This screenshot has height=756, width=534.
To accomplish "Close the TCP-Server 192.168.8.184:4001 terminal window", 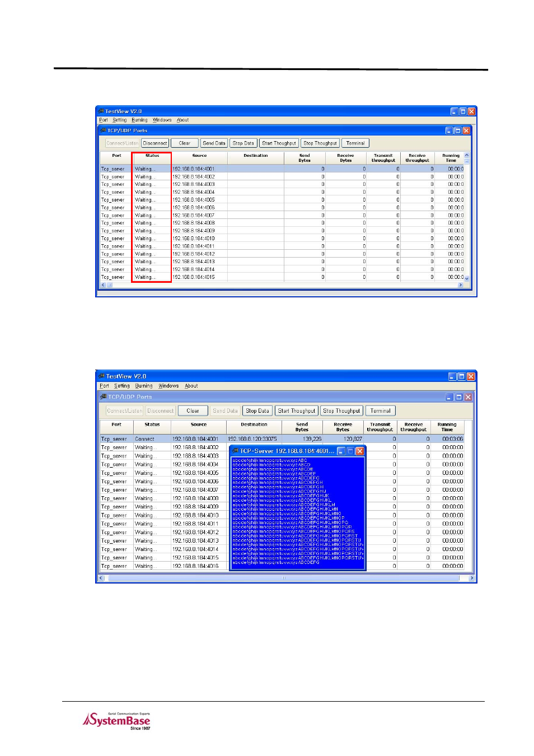I will tap(360, 451).
